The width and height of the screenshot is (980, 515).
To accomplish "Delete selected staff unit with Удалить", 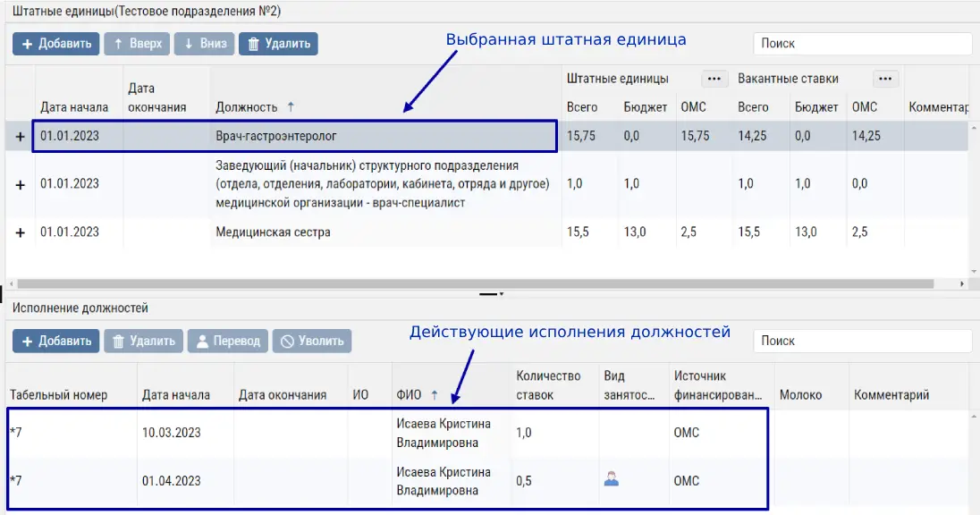I will pos(278,44).
